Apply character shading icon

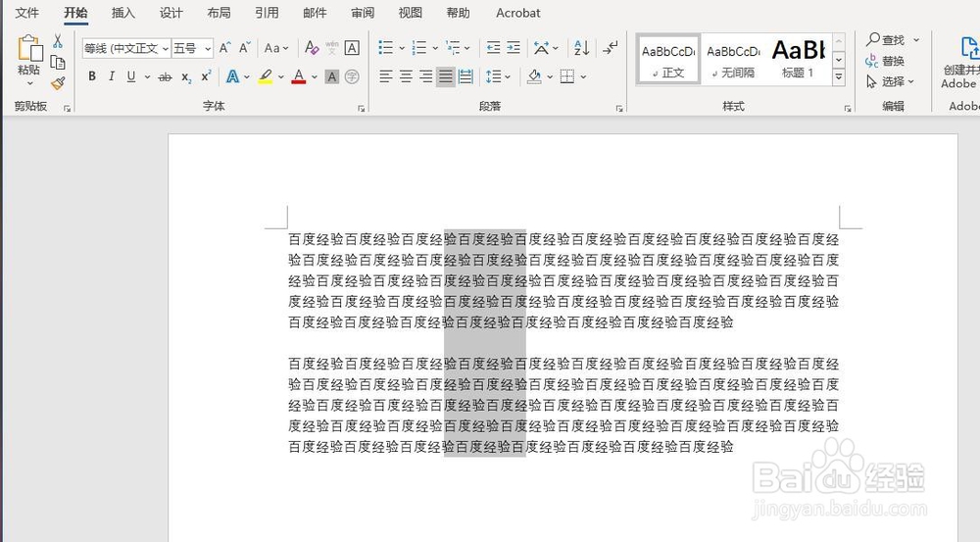pyautogui.click(x=332, y=76)
